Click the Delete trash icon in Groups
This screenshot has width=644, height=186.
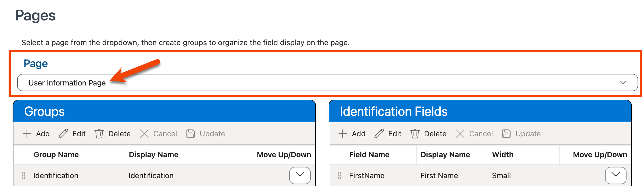[99, 134]
